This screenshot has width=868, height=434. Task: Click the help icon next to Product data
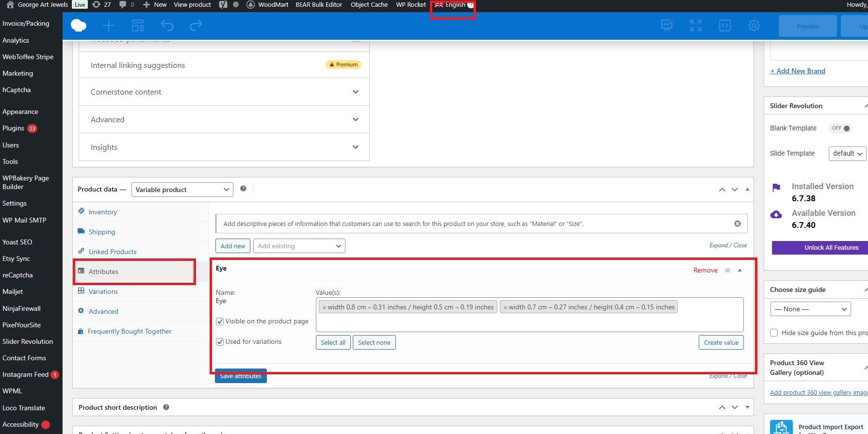pyautogui.click(x=243, y=189)
